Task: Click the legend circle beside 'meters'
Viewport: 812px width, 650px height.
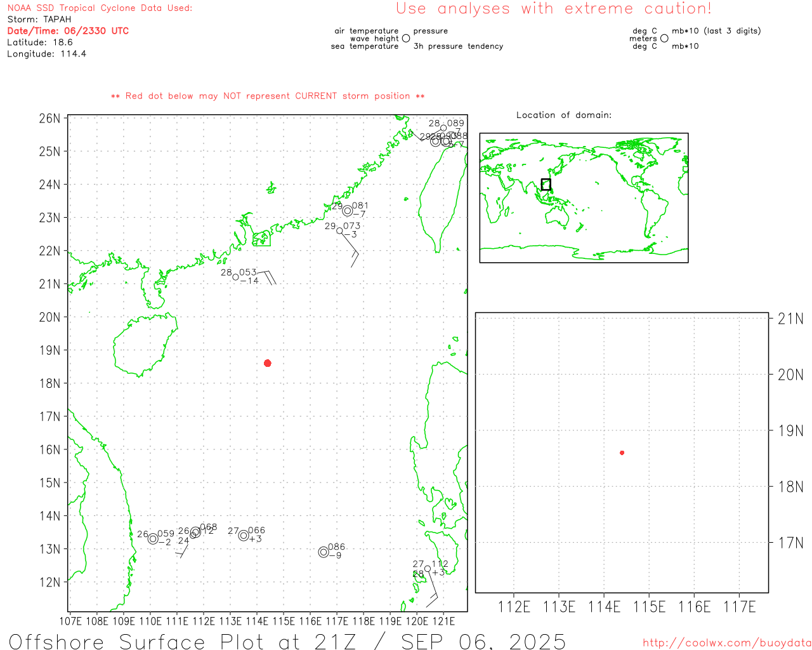Action: point(664,39)
